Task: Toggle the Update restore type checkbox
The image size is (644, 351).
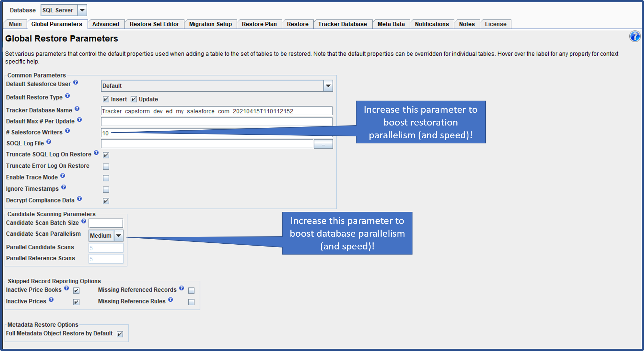Action: [134, 99]
